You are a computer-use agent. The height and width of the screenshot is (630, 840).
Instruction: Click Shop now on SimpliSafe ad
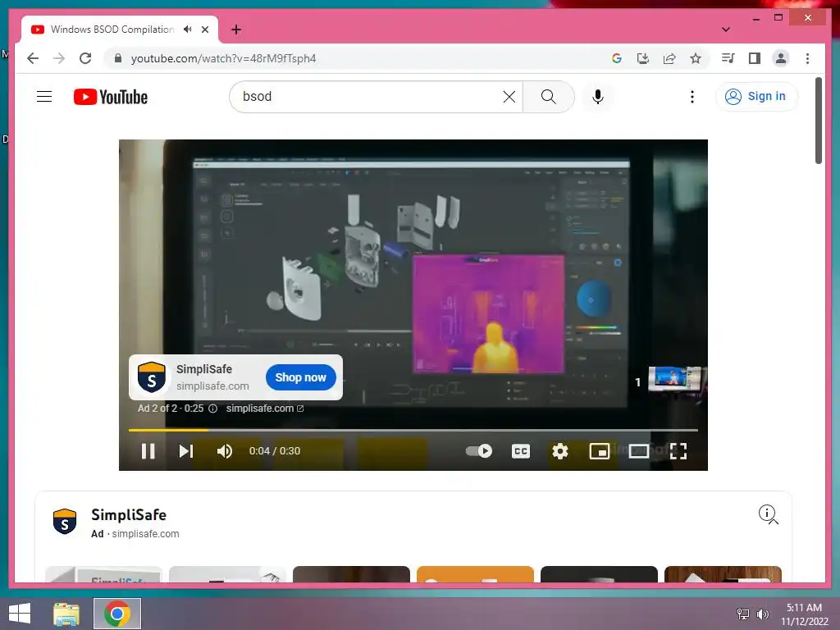300,377
